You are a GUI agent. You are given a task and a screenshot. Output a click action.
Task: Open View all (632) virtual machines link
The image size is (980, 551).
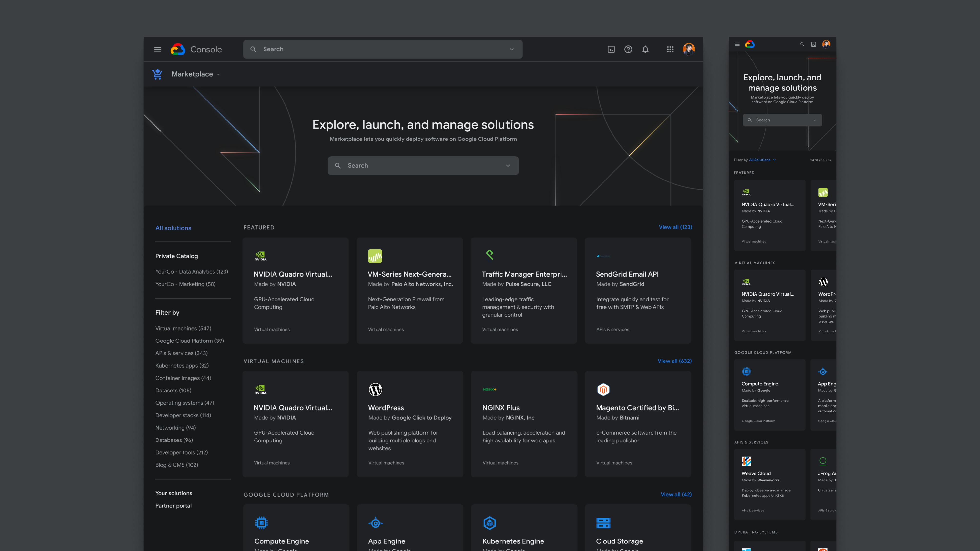674,361
